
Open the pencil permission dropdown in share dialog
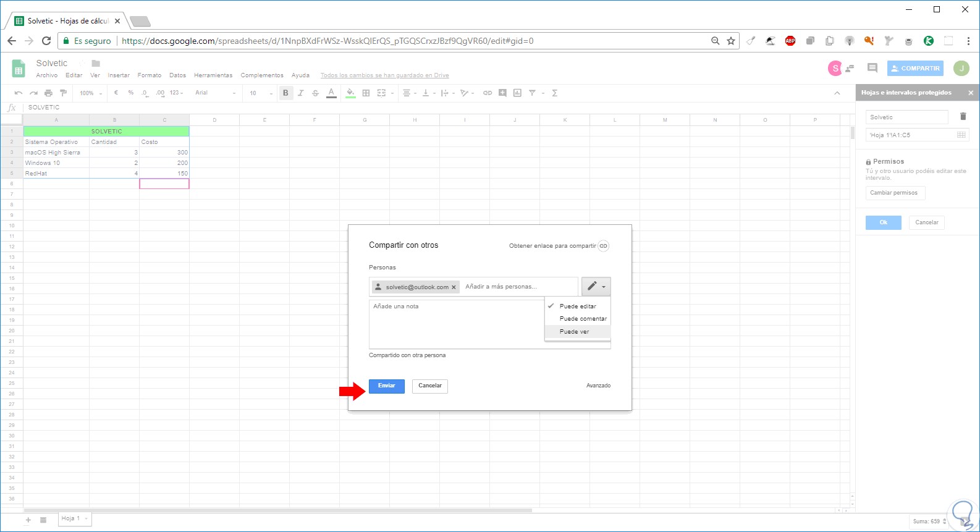(596, 287)
